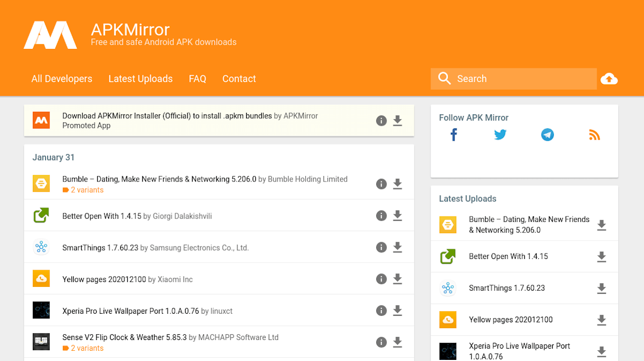
Task: Open the All Developers menu item
Action: [x=62, y=79]
